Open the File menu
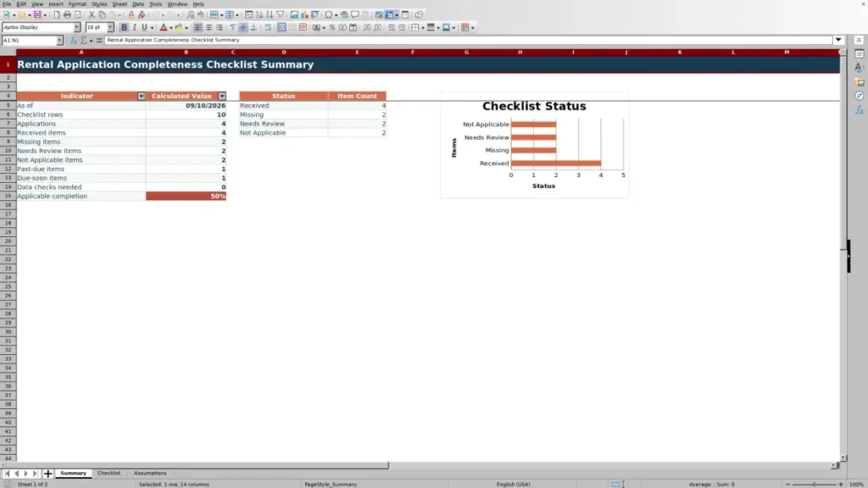The height and width of the screenshot is (488, 868). (7, 4)
